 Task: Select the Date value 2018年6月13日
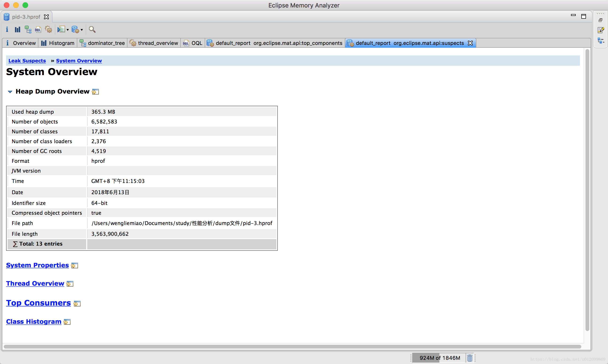pos(110,192)
